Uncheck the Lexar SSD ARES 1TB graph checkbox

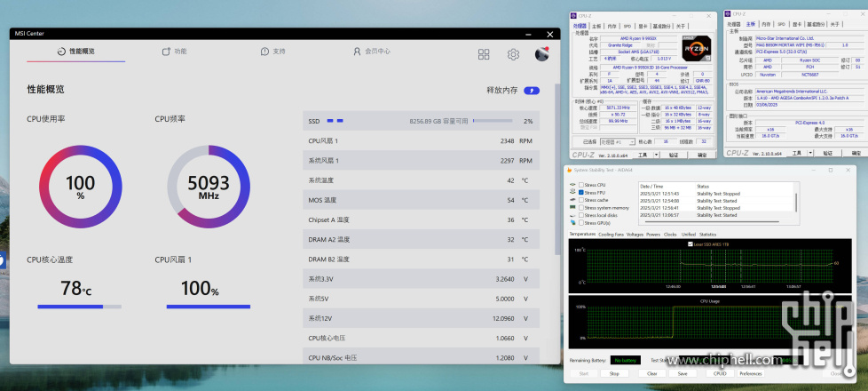click(x=690, y=244)
